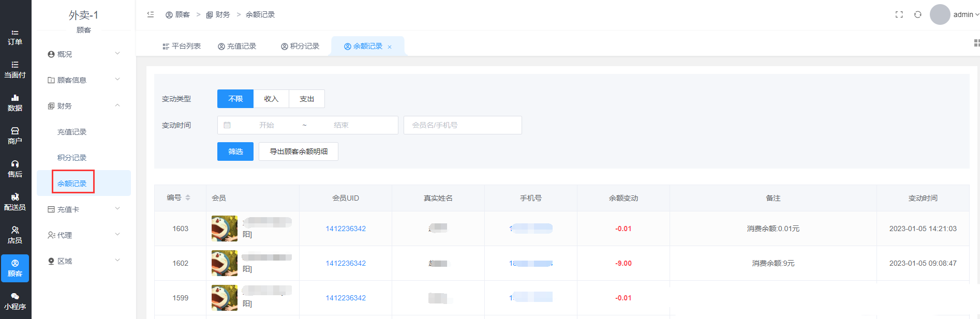Collapse the side menu with fold icon
Screen dimensions: 980x319
coord(151,14)
